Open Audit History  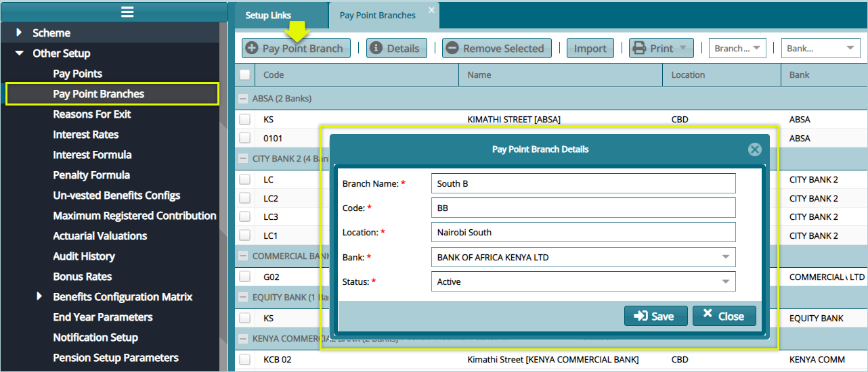pyautogui.click(x=84, y=256)
